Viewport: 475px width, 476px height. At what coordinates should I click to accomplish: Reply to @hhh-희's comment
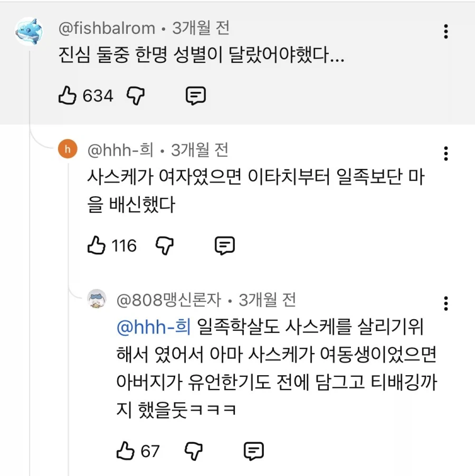(x=225, y=245)
